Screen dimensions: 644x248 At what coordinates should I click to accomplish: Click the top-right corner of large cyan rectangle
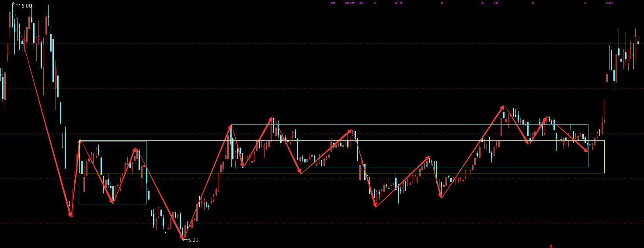point(588,125)
